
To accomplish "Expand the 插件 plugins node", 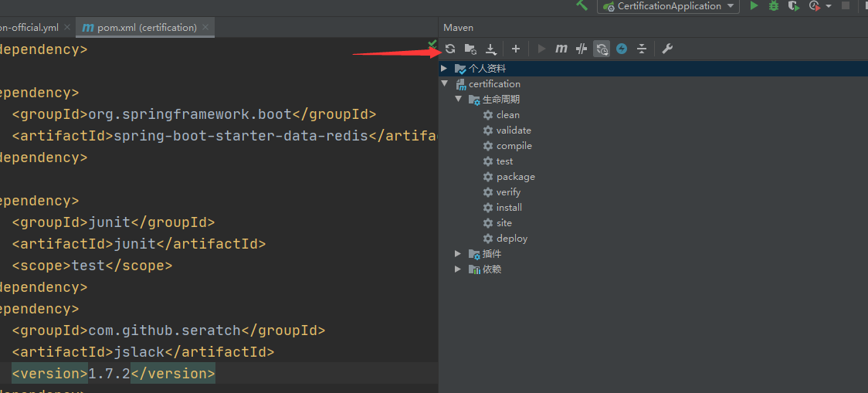I will click(x=458, y=253).
